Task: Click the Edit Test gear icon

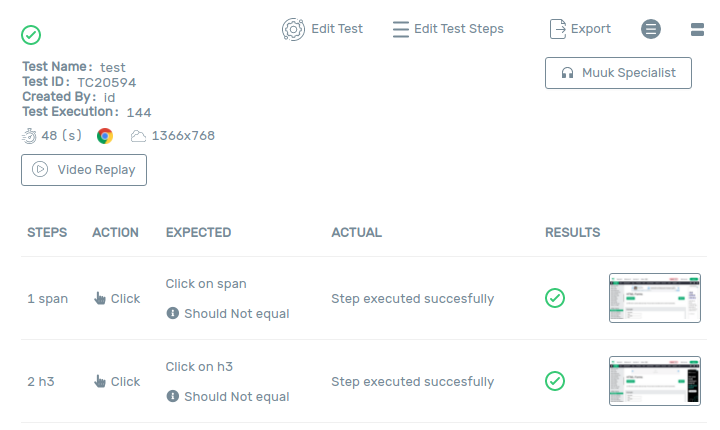Action: tap(293, 29)
